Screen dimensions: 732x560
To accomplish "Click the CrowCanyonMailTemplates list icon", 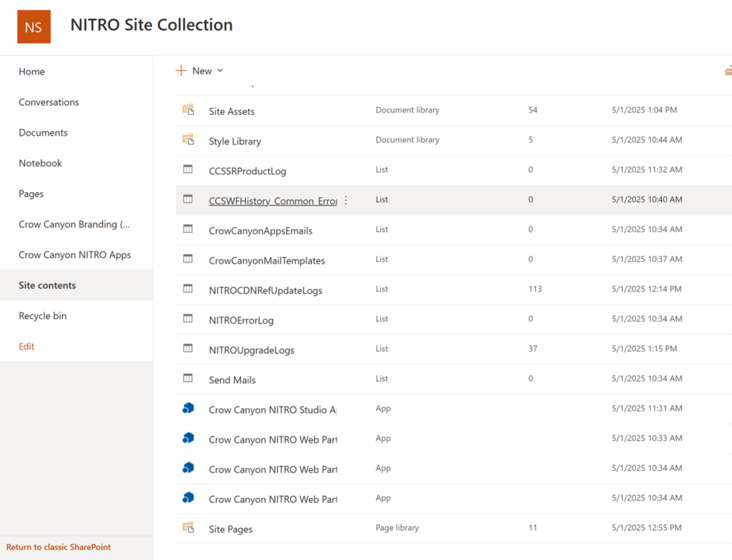I will click(x=188, y=259).
